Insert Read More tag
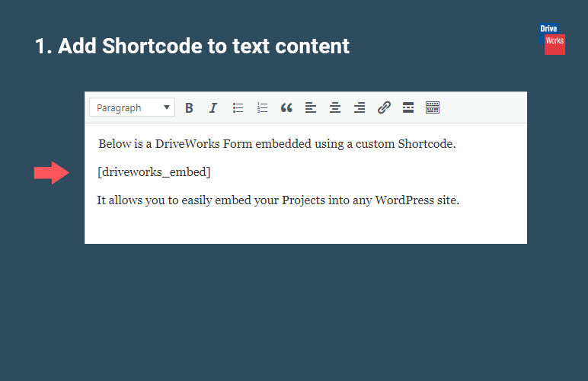 [x=408, y=108]
